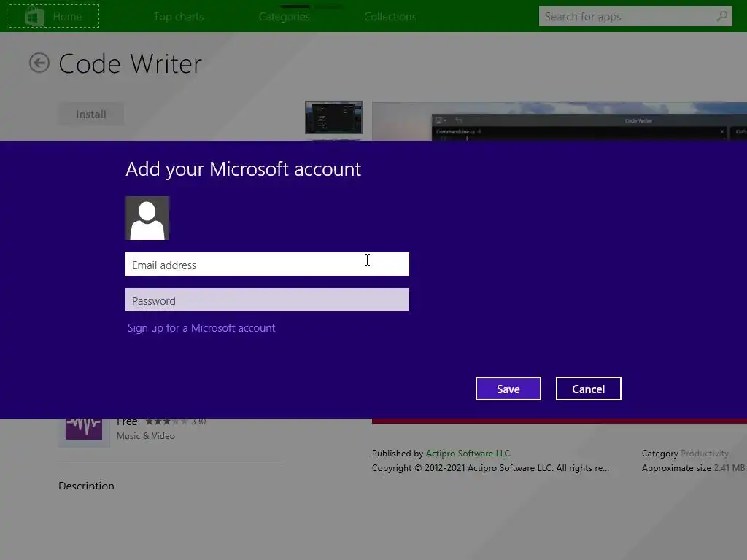This screenshot has width=747, height=560.
Task: Click the Email address input field
Action: tap(267, 264)
